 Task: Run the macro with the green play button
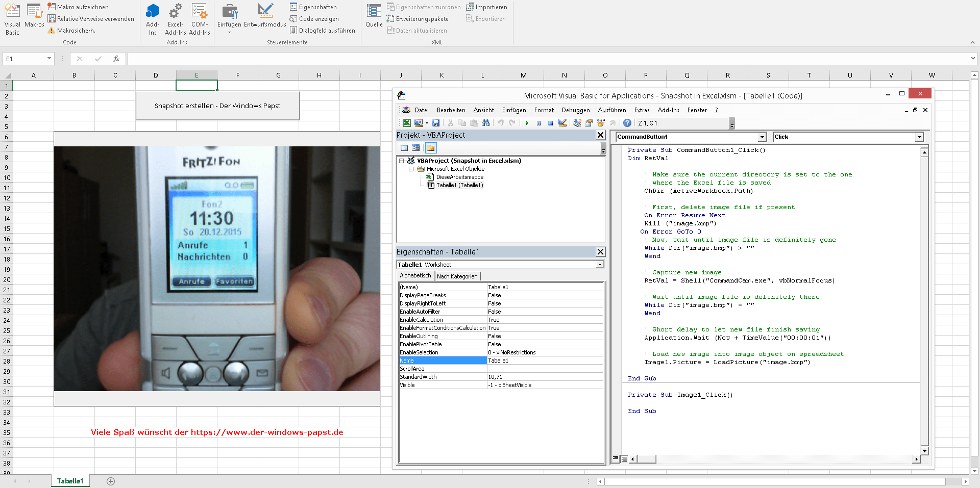(527, 123)
